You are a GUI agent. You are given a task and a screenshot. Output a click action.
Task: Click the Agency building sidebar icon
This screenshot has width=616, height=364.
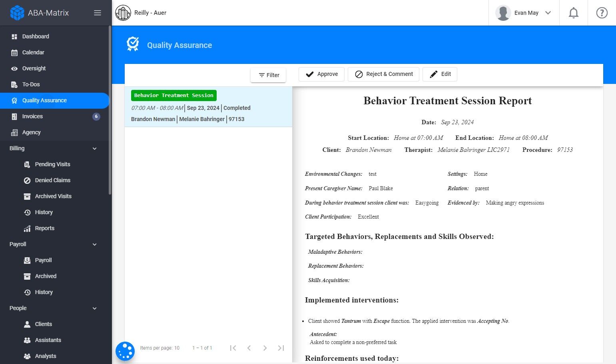pyautogui.click(x=14, y=133)
